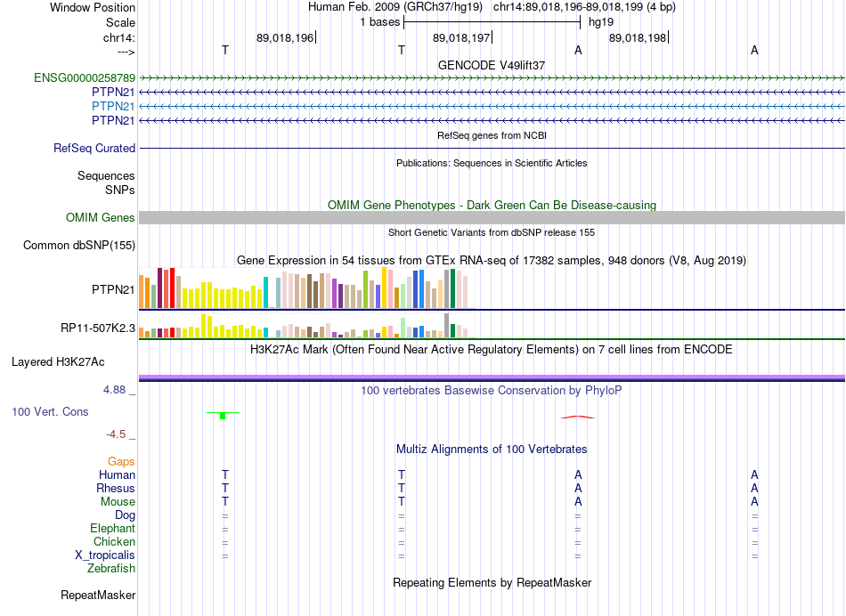Click the PTPN21 GTEx expression bar chart

coord(306,288)
